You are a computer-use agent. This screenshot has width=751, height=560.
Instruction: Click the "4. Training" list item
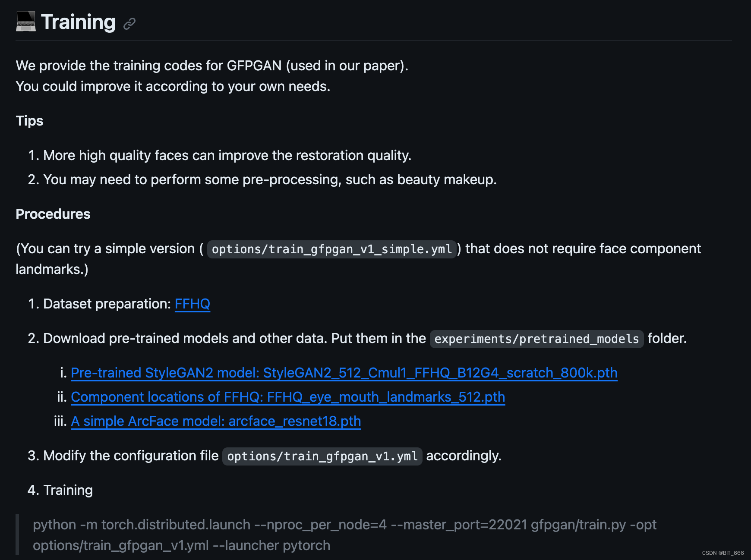(x=68, y=490)
